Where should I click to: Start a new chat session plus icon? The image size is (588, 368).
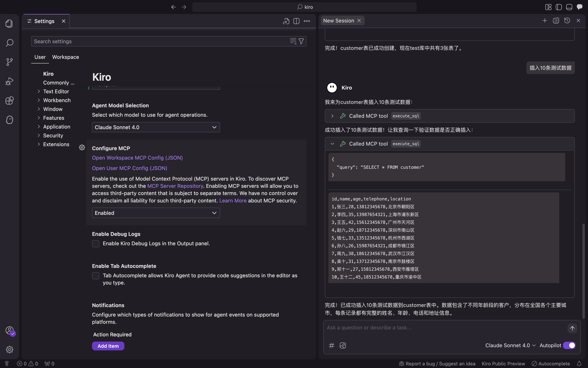pos(544,21)
